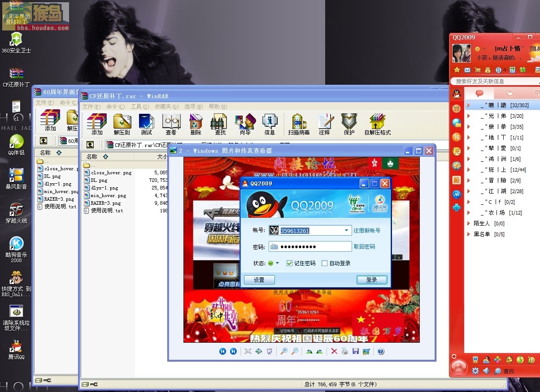
Task: Open the login status (状态) dropdown
Action: click(274, 263)
